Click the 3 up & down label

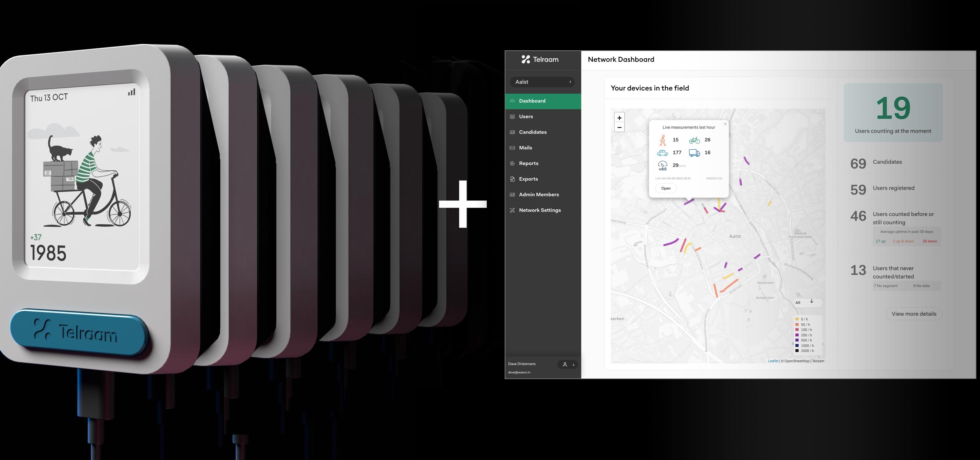pyautogui.click(x=903, y=241)
